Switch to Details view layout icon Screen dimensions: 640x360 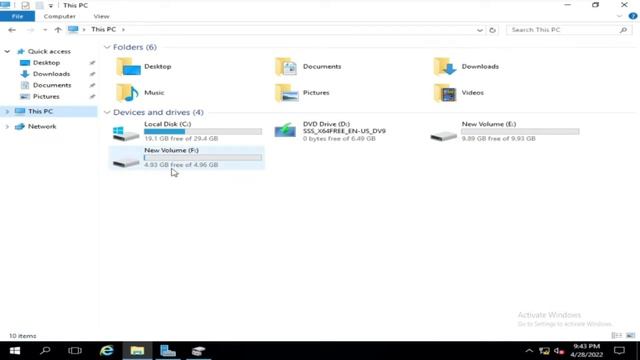coord(616,336)
